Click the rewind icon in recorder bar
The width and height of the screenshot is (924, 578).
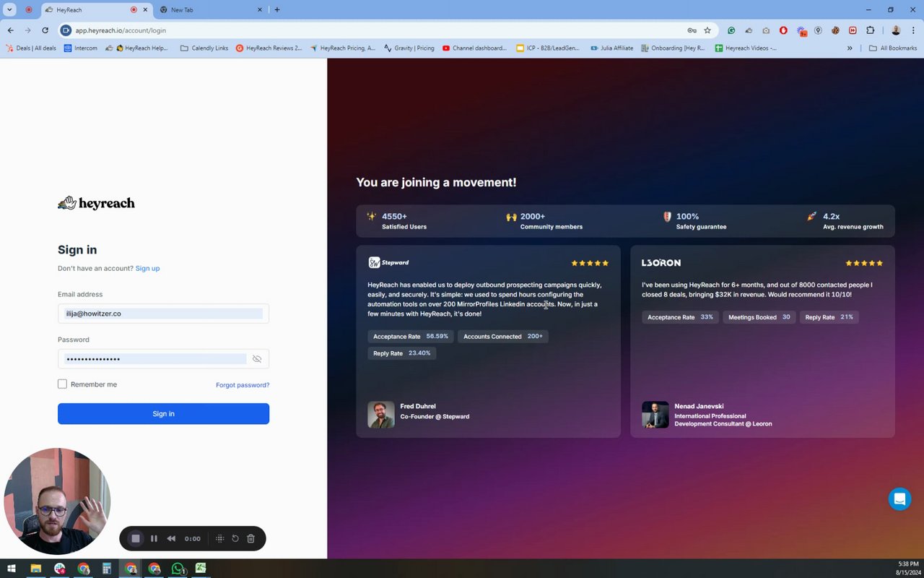[171, 538]
